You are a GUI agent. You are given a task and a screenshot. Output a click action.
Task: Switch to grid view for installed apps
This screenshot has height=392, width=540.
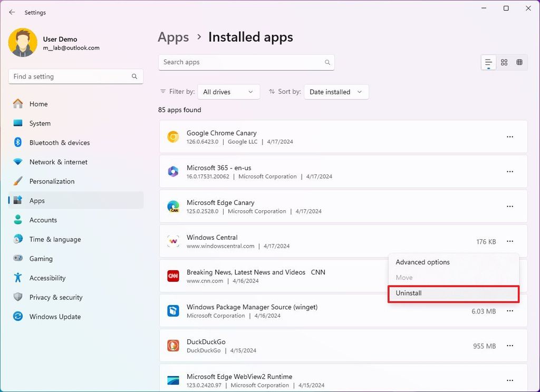pyautogui.click(x=519, y=62)
